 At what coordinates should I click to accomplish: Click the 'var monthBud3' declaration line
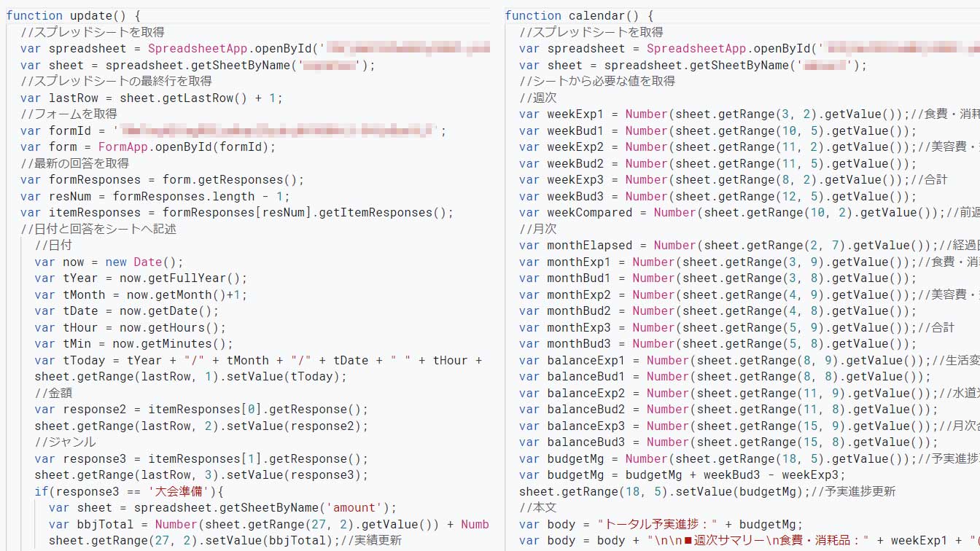[717, 343]
